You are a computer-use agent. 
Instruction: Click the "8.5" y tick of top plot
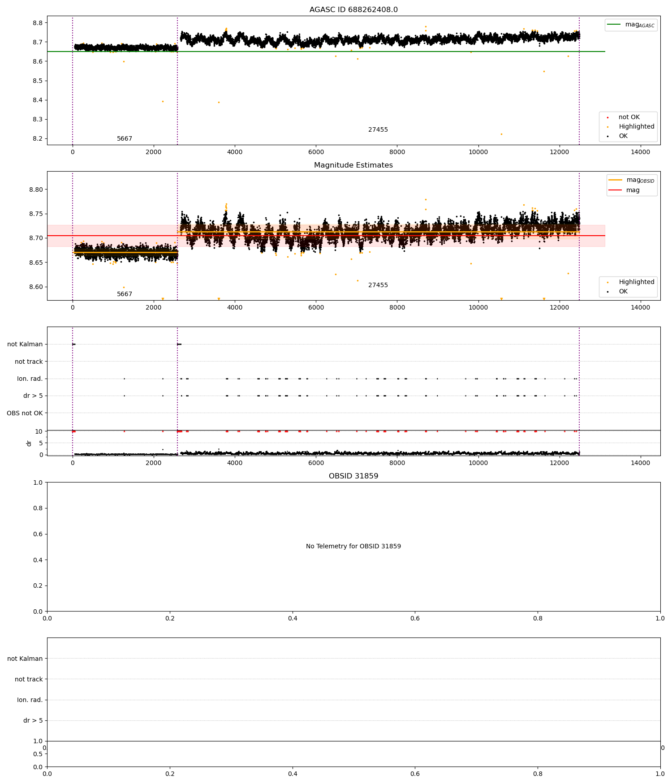38,81
